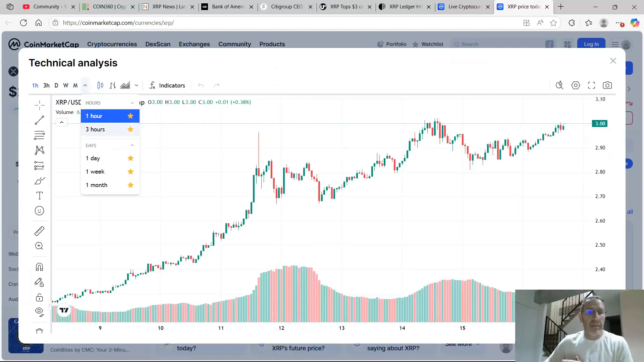Switch to the 1h interval button
This screenshot has width=644, height=362.
(35, 85)
